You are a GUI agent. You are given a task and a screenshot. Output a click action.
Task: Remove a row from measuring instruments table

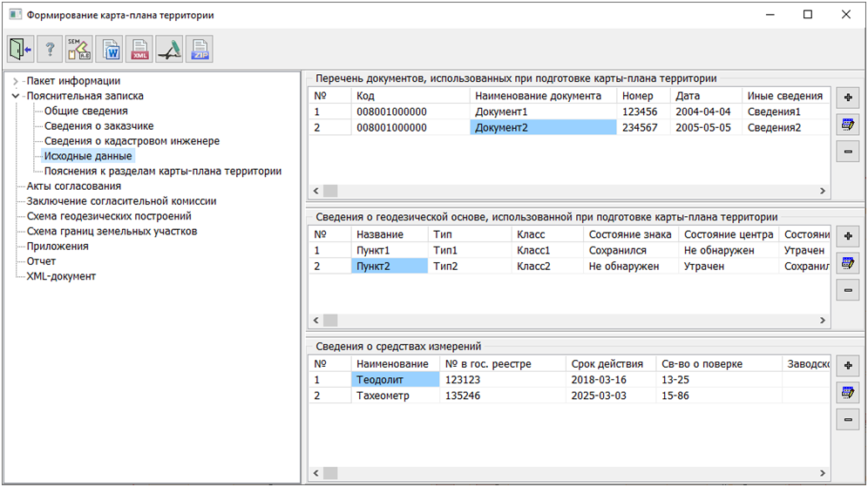tap(847, 421)
